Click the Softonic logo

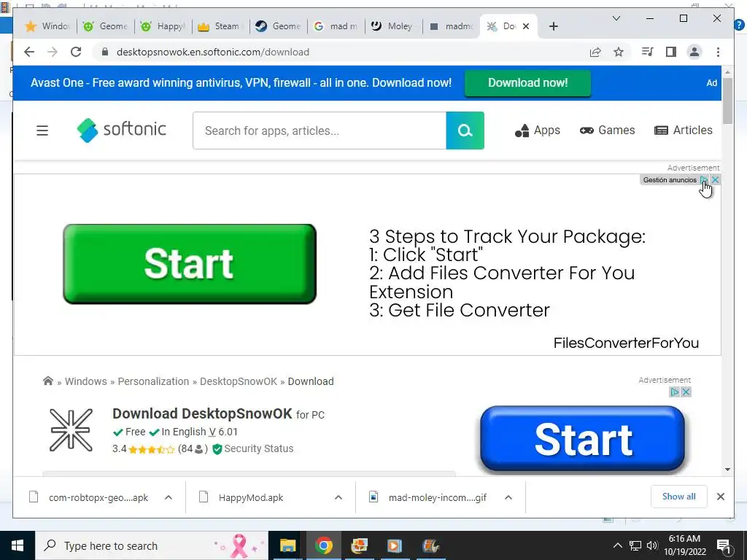click(122, 130)
